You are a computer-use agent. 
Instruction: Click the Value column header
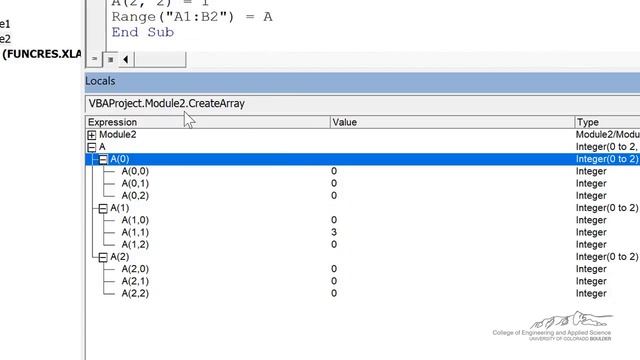click(452, 122)
